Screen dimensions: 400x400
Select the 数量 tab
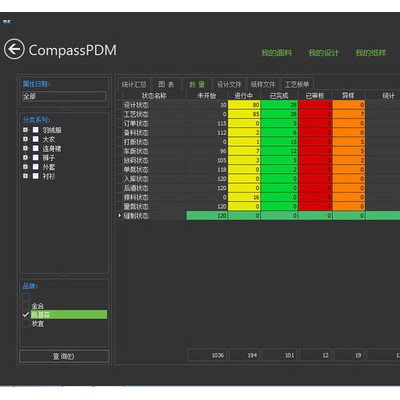point(197,84)
